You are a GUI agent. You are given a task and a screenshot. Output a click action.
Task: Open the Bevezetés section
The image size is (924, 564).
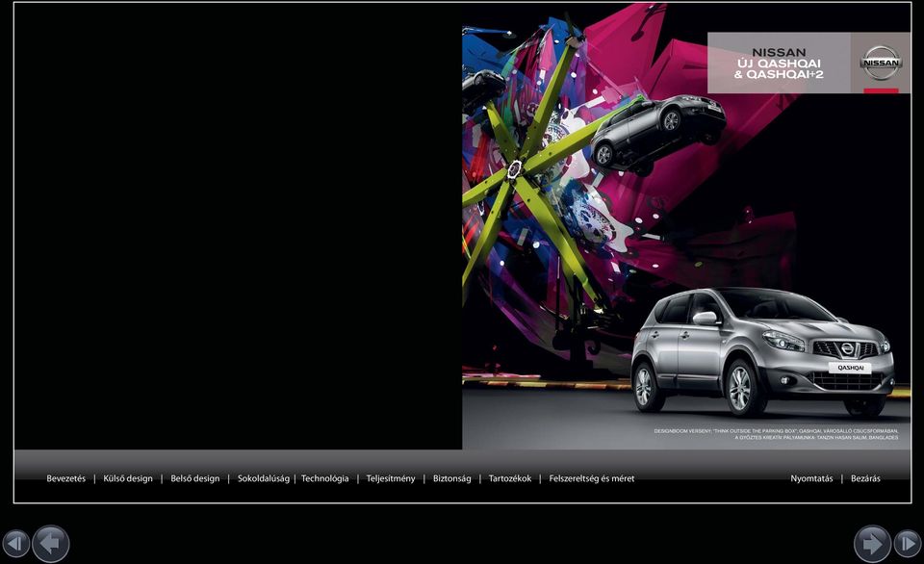[66, 478]
